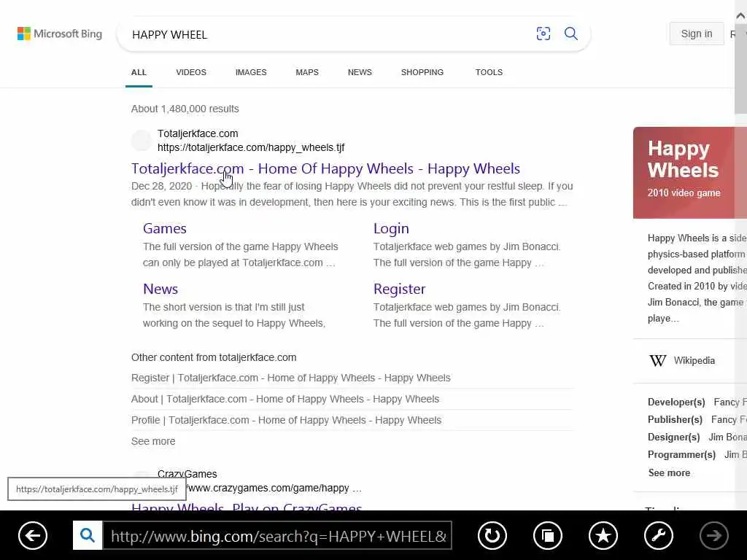
Task: Switch to the NEWS tab
Action: point(360,72)
